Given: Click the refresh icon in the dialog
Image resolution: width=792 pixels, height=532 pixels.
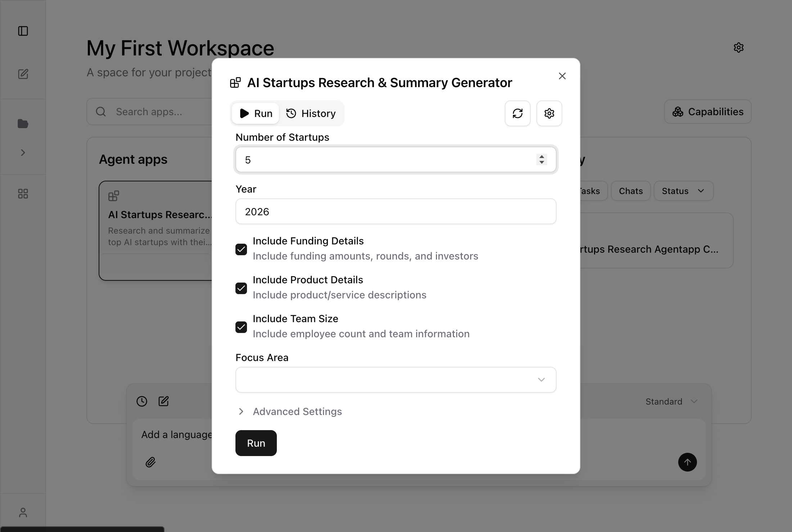Looking at the screenshot, I should coord(518,113).
